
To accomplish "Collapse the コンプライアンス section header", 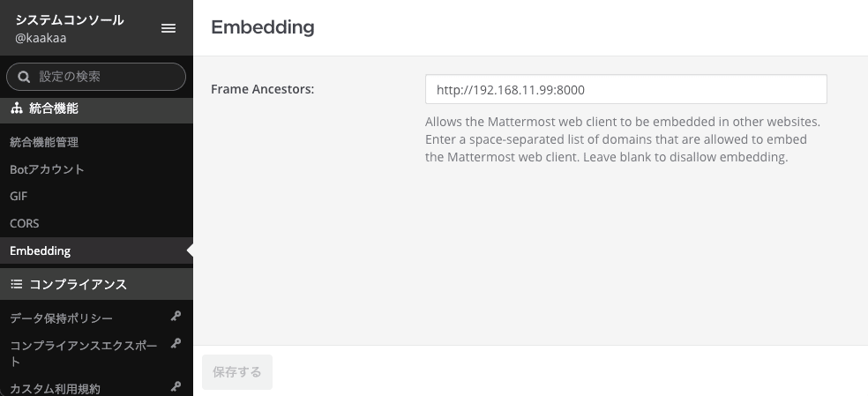I will 96,284.
